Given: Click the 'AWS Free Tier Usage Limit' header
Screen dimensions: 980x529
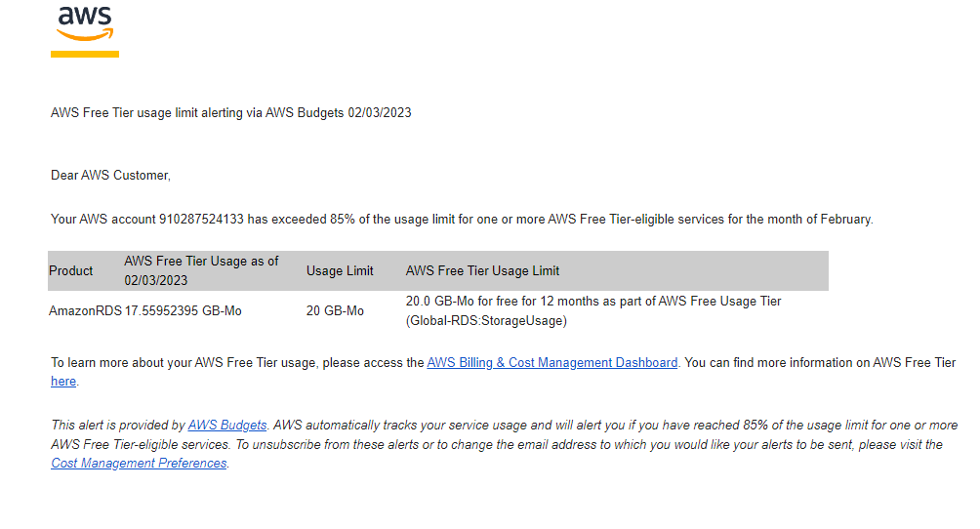Looking at the screenshot, I should pyautogui.click(x=482, y=270).
